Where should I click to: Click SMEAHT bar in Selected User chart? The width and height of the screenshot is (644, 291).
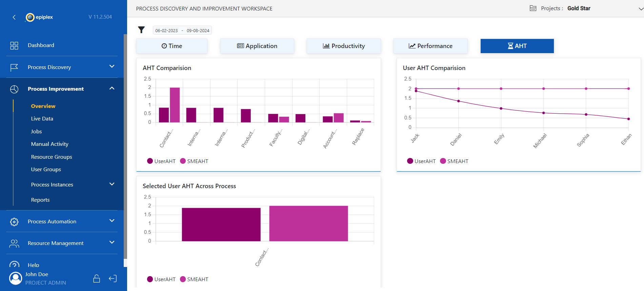pos(309,224)
